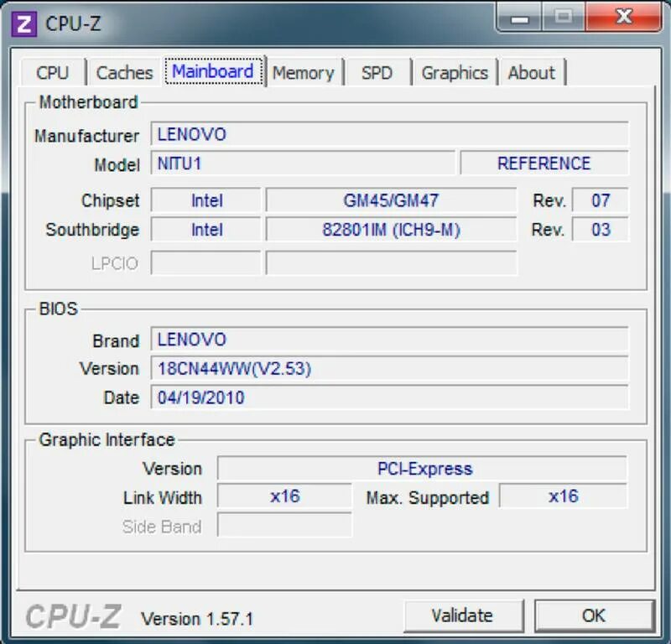This screenshot has width=671, height=644.
Task: Click the BIOS date 04/19/2010
Action: [x=389, y=397]
